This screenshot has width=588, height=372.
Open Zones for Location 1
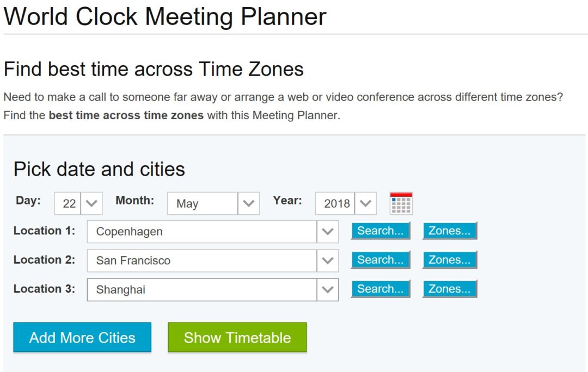pyautogui.click(x=450, y=231)
